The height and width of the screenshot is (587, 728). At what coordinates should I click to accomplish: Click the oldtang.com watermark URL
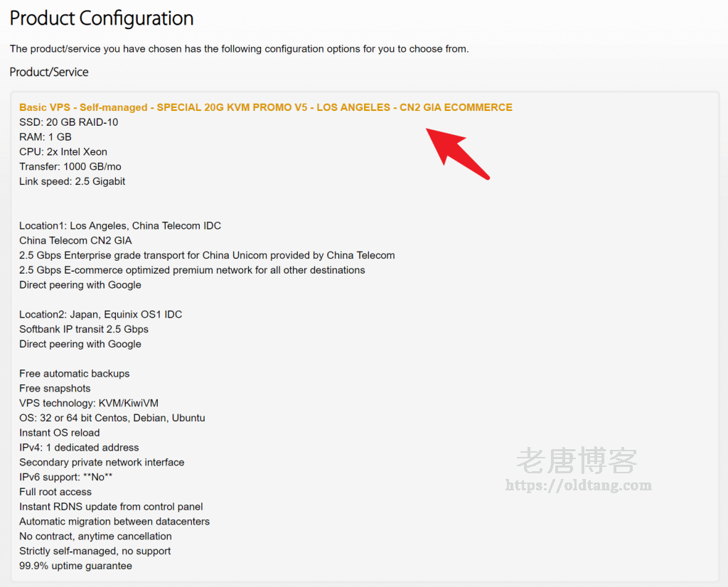(578, 486)
